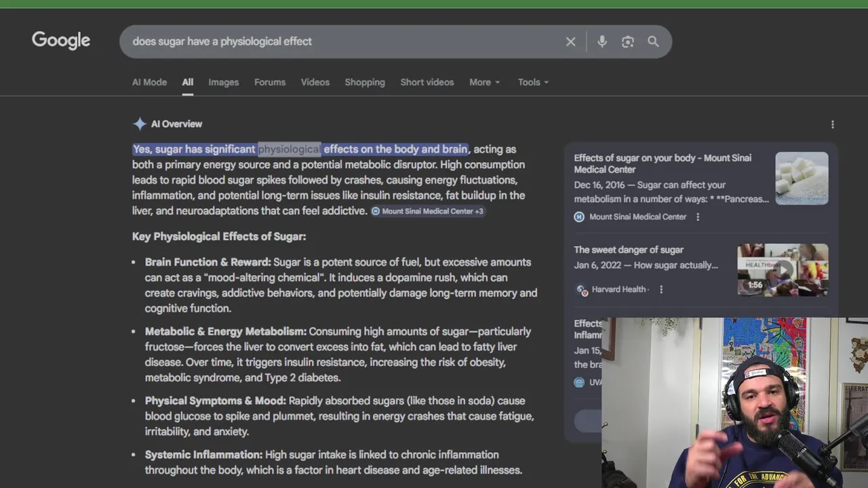Click Key Physiological Effects of Sugar heading
The width and height of the screenshot is (868, 488).
point(219,237)
